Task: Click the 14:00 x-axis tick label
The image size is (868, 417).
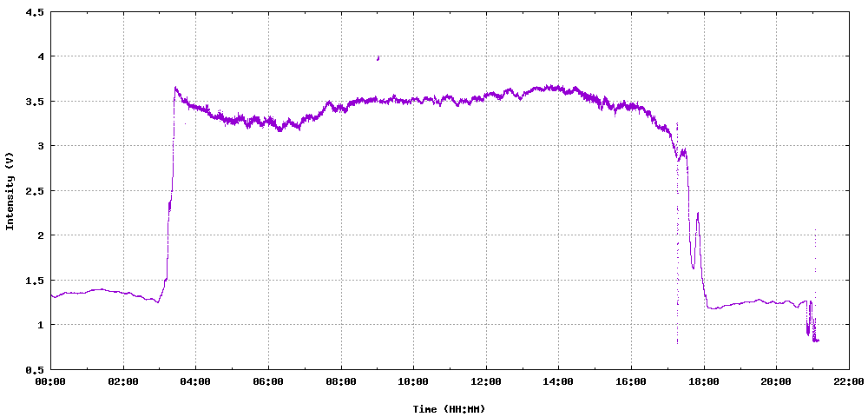Action: tap(558, 381)
